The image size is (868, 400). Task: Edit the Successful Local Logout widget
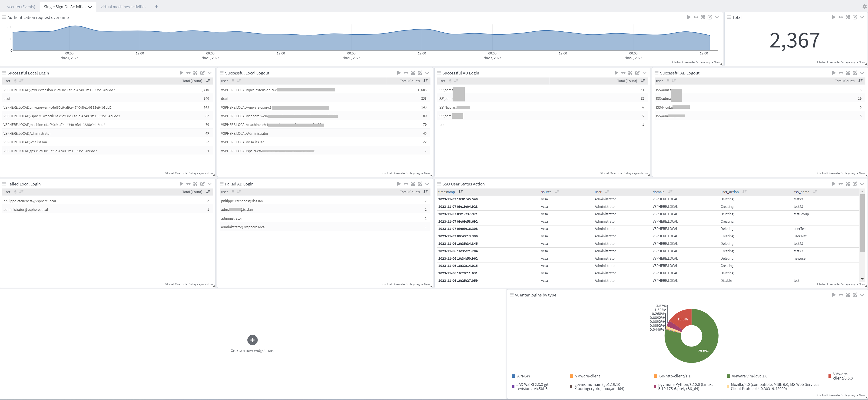[420, 73]
